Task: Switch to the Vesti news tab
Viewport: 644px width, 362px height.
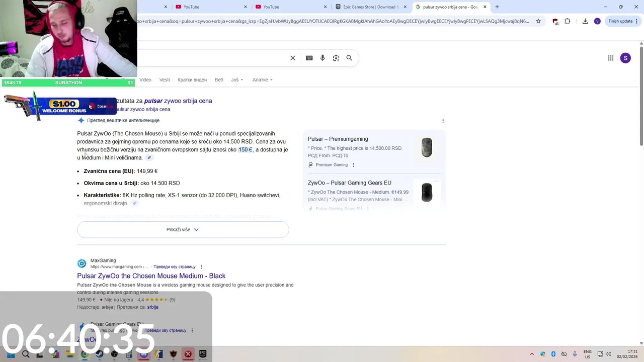Action: click(165, 80)
